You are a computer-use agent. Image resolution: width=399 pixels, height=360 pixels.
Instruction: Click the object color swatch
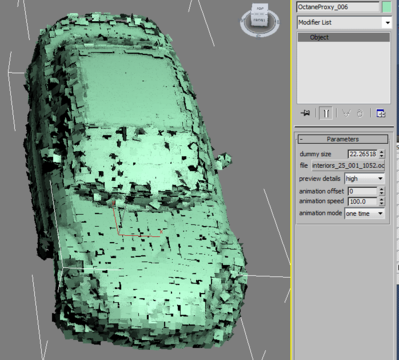point(387,7)
